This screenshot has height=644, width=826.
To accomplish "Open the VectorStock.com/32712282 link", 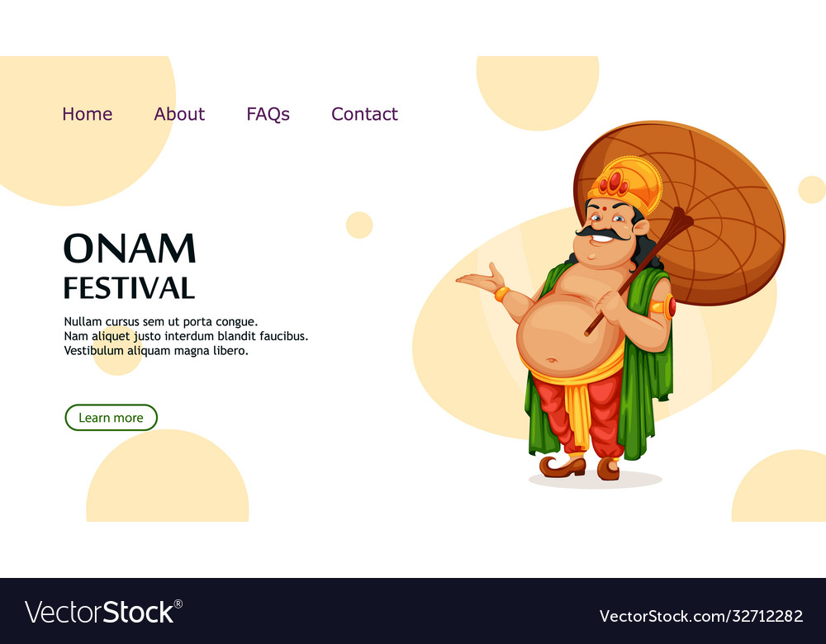I will [x=701, y=616].
